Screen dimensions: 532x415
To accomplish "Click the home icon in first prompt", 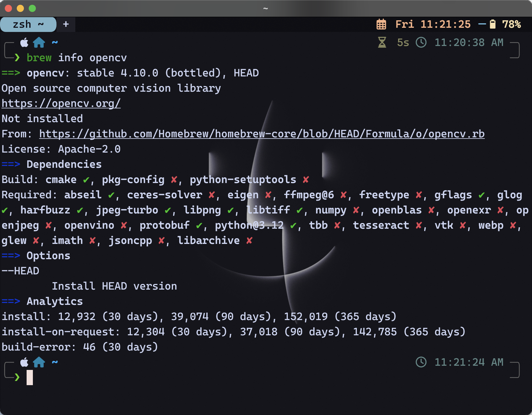I will coord(39,42).
